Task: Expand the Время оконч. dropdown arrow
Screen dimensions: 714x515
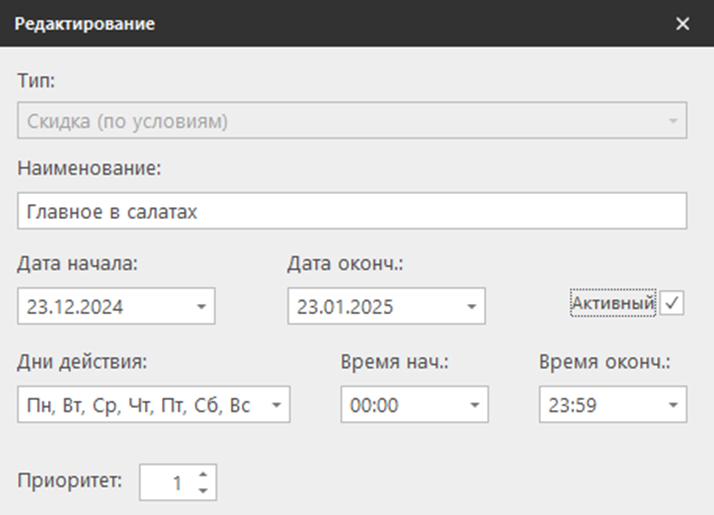Action: pyautogui.click(x=673, y=405)
